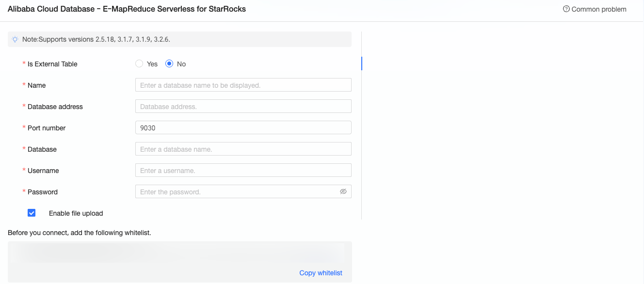The height and width of the screenshot is (284, 644).
Task: Click the Port number field showing 9030
Action: [x=243, y=127]
